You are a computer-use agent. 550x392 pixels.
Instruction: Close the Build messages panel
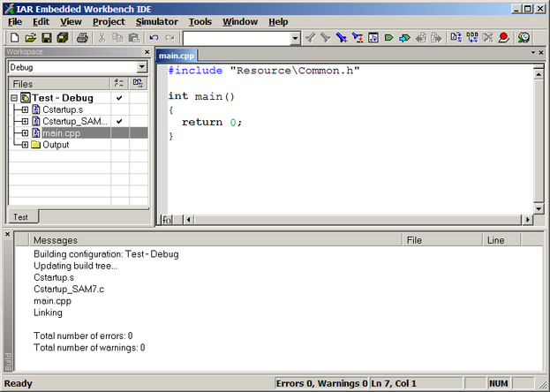(x=7, y=234)
